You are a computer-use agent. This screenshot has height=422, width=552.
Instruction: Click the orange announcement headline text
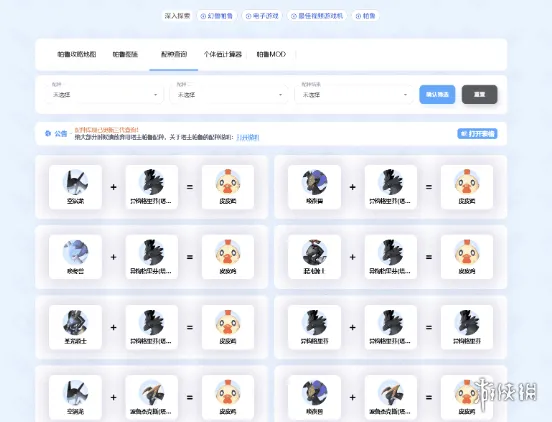click(107, 130)
